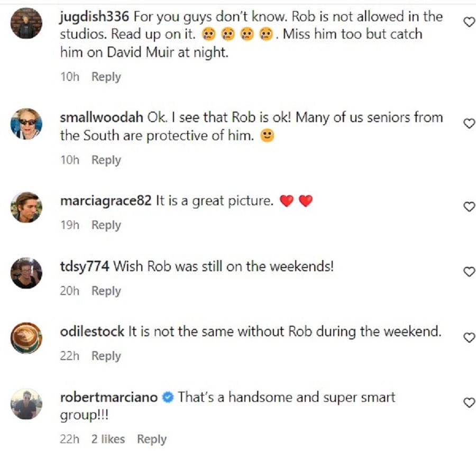The width and height of the screenshot is (476, 451).
Task: Open jugdish336's profile via their username
Action: (x=95, y=16)
